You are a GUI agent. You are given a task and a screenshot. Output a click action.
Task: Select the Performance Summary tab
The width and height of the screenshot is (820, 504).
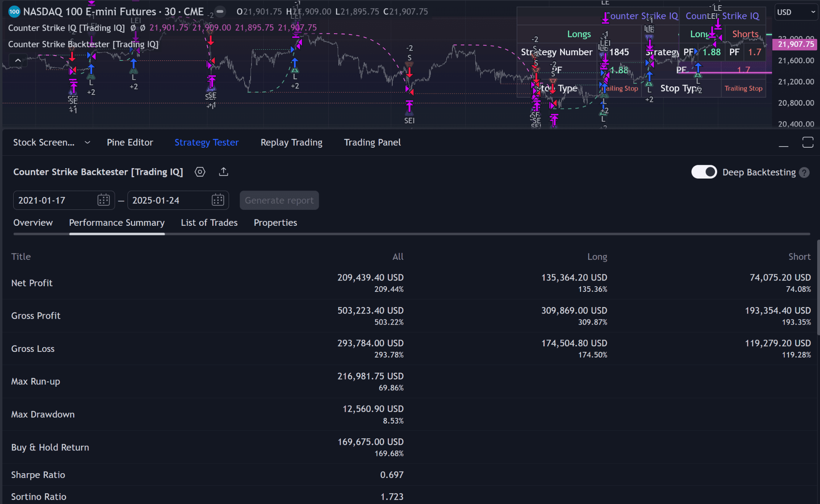coord(117,223)
